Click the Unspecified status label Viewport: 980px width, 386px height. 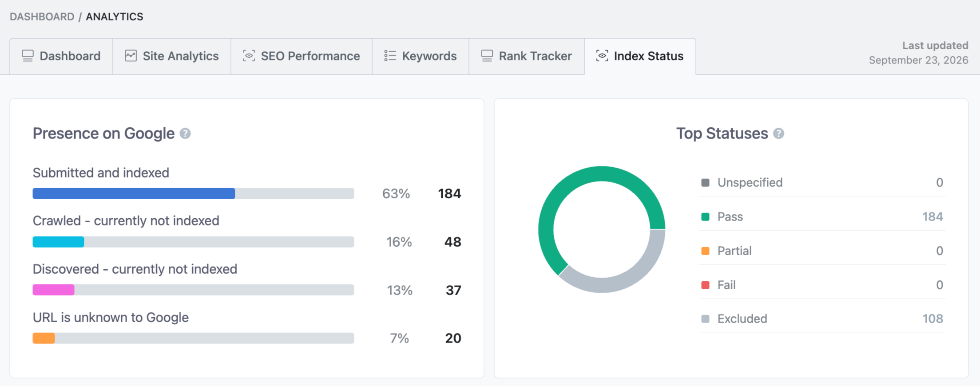coord(750,183)
